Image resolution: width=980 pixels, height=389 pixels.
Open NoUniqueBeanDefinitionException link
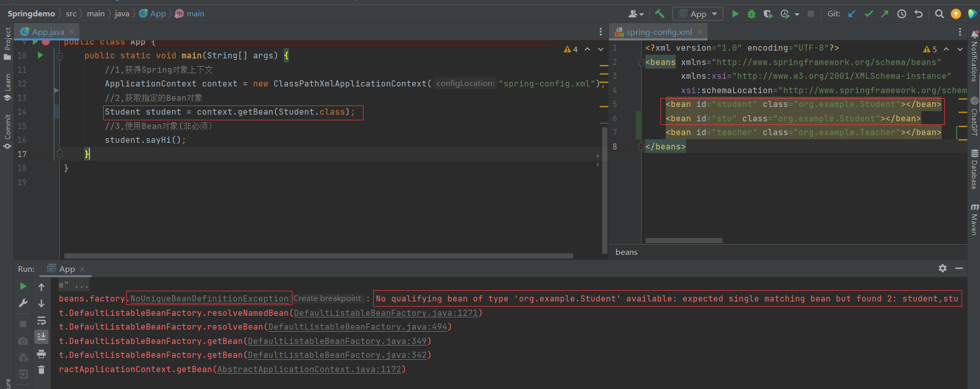point(209,298)
